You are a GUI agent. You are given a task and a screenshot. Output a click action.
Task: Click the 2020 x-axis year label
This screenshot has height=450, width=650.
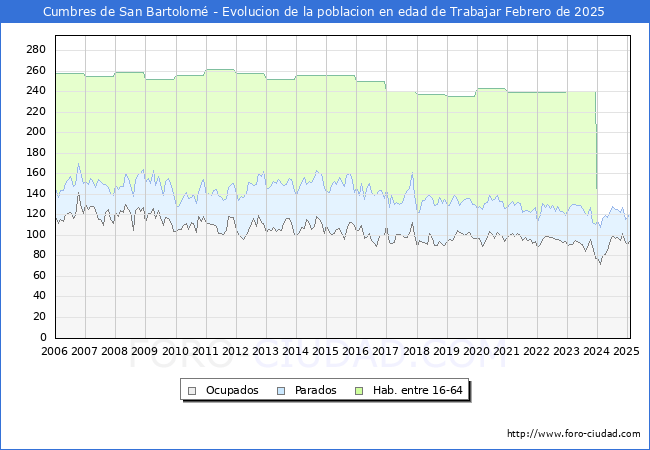point(476,351)
